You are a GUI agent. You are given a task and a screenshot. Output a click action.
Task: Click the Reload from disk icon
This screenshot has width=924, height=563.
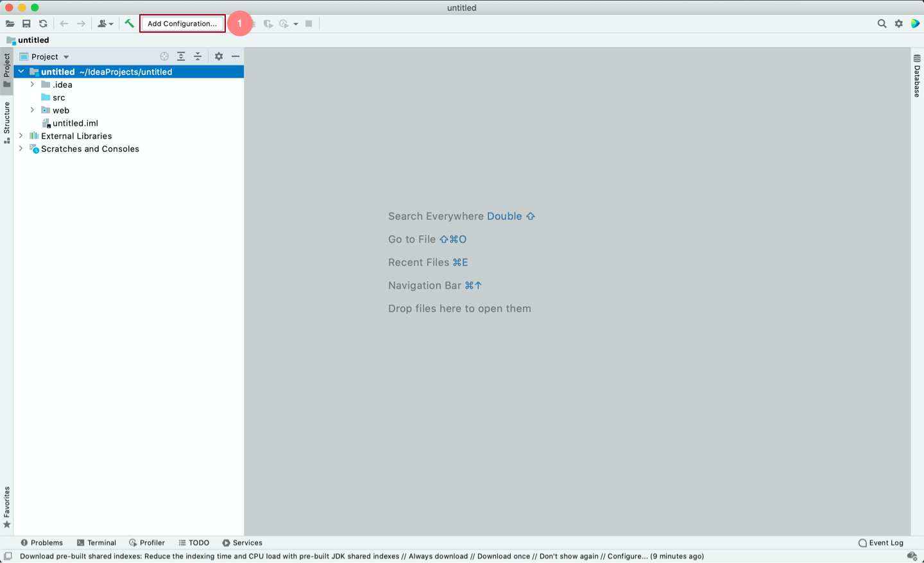tap(43, 24)
